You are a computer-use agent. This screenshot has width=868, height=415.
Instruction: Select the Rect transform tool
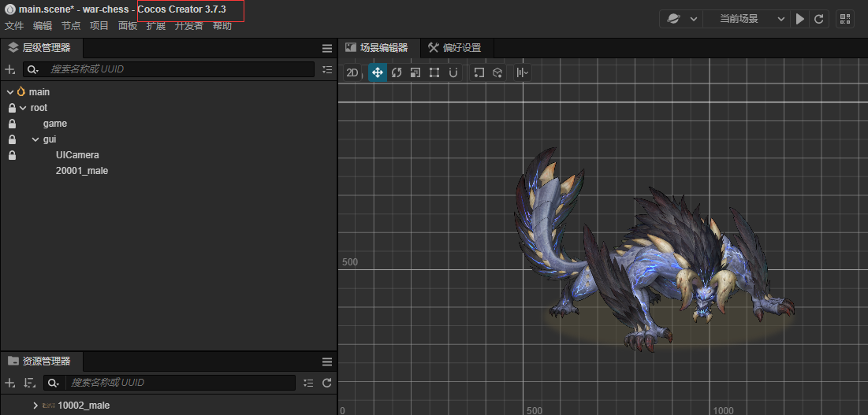(434, 72)
